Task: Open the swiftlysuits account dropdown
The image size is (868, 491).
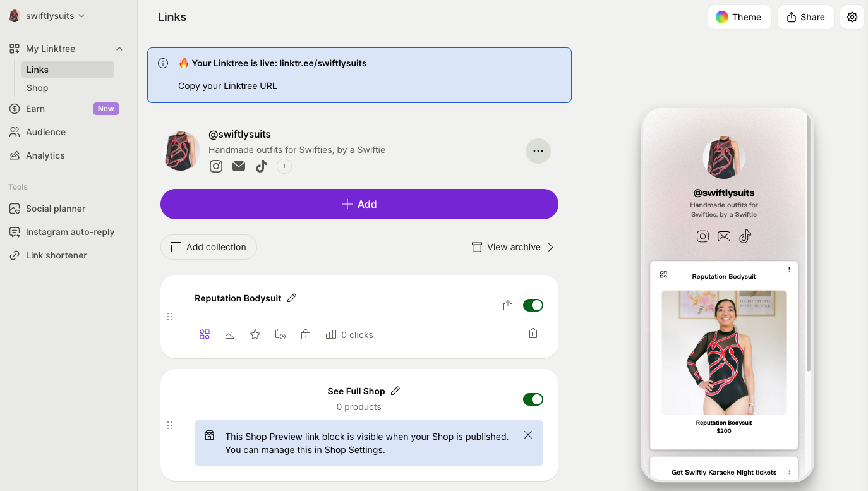Action: point(48,16)
